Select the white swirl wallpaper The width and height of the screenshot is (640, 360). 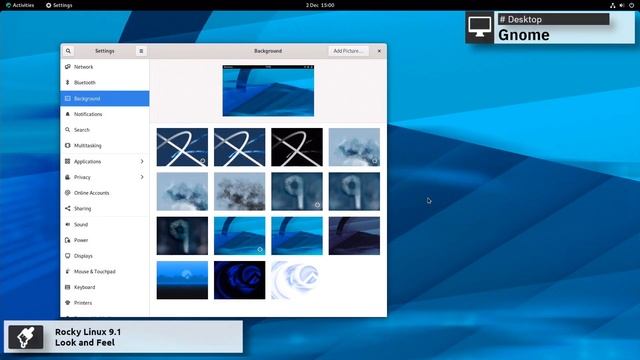(x=297, y=280)
